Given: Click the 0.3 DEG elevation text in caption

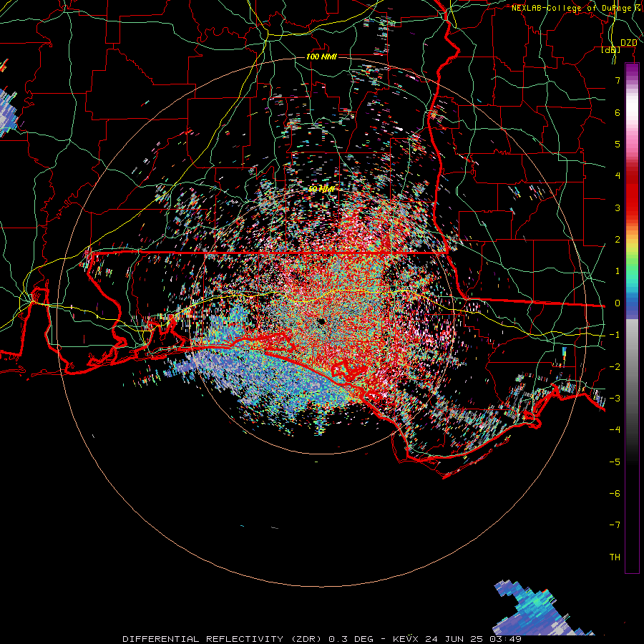Looking at the screenshot, I should pos(351,639).
